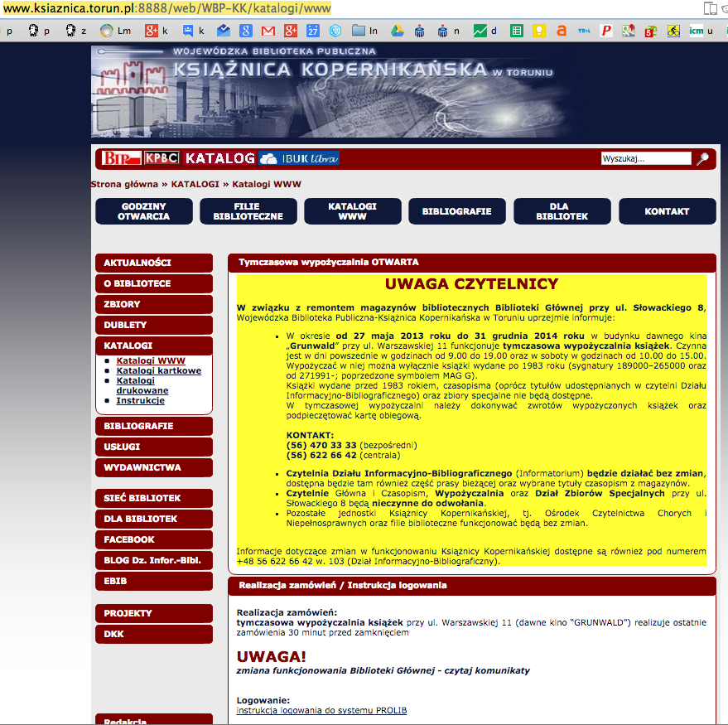
Task: Click the search magnifier icon
Action: (702, 159)
